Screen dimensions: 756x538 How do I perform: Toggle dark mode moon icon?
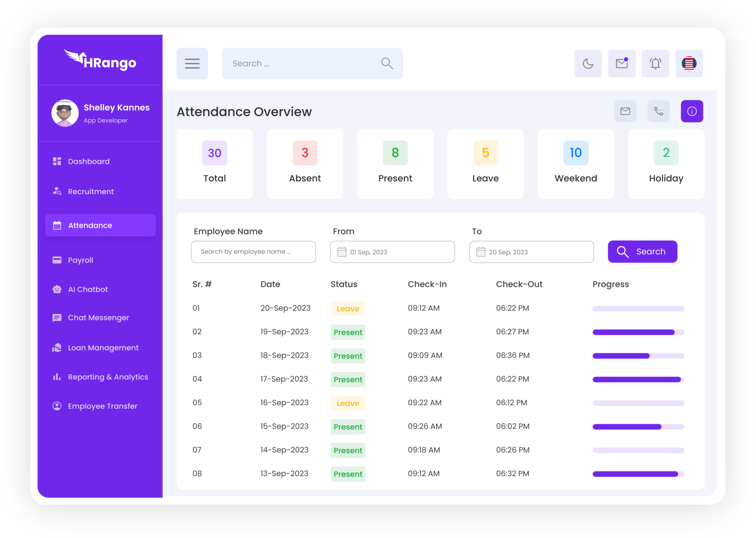(588, 64)
